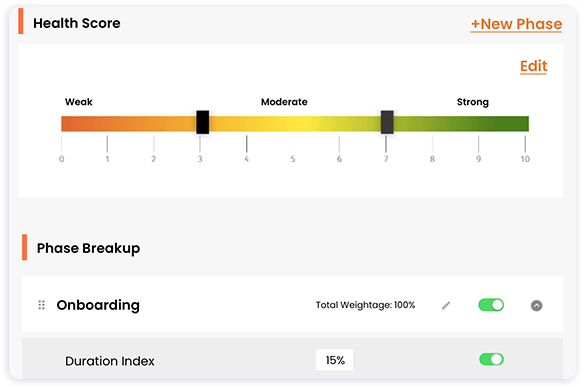This screenshot has height=388, width=583.
Task: Click the Health Score section heading
Action: [x=77, y=23]
